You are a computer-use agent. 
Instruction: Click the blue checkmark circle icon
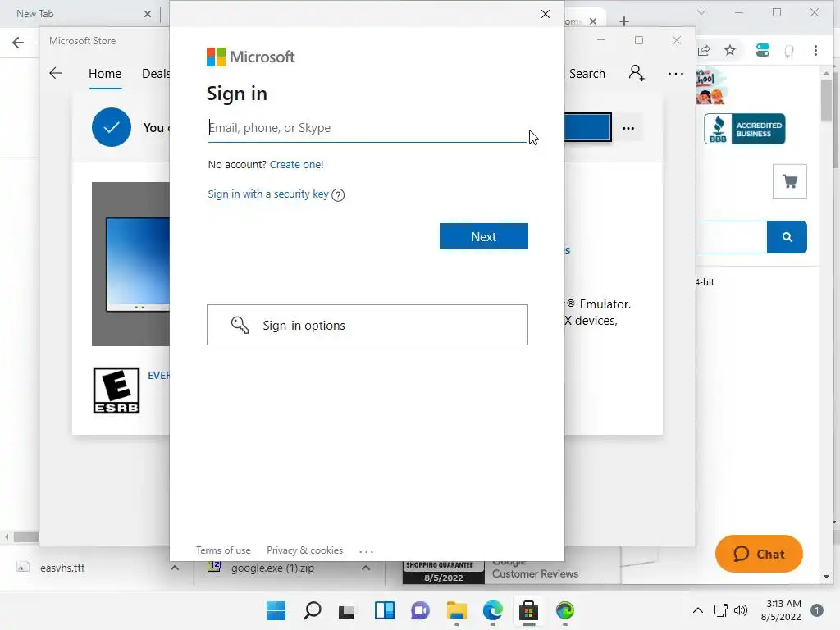click(x=112, y=127)
